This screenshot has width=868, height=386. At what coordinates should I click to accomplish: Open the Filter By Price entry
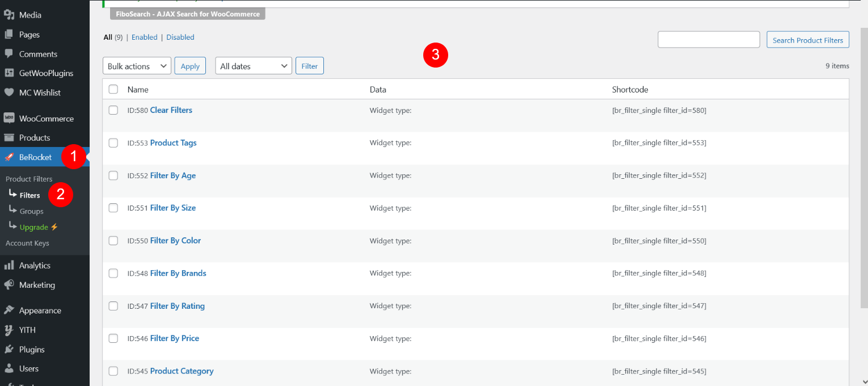pos(175,338)
